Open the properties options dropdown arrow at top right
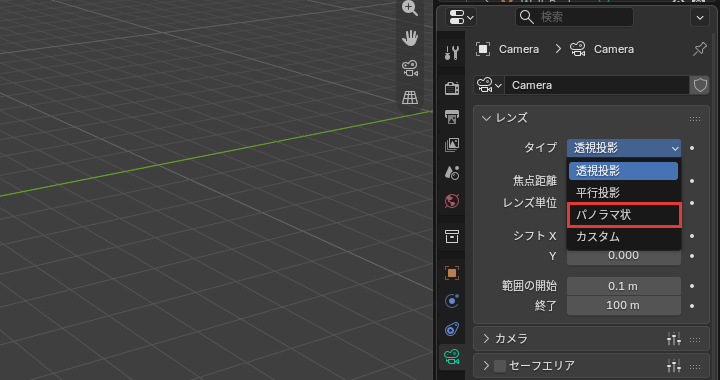The width and height of the screenshot is (720, 380). [x=700, y=17]
